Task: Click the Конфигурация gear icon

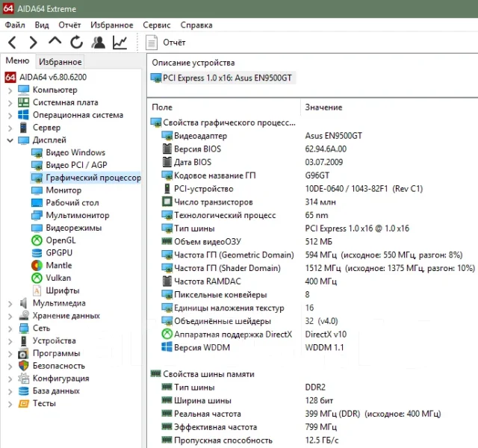Action: pyautogui.click(x=23, y=379)
